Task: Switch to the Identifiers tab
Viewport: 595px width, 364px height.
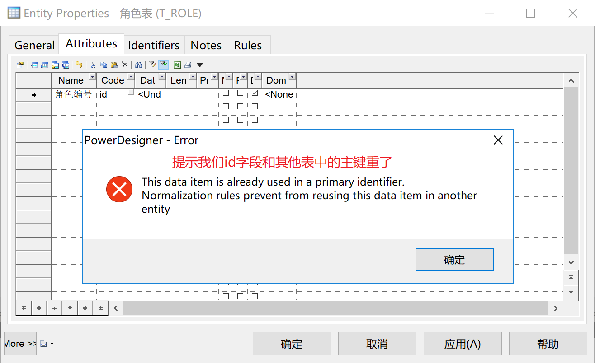Action: pyautogui.click(x=153, y=45)
